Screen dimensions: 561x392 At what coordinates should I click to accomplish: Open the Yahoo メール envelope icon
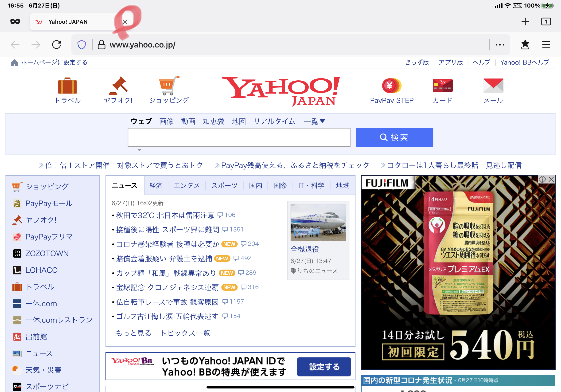coord(493,86)
